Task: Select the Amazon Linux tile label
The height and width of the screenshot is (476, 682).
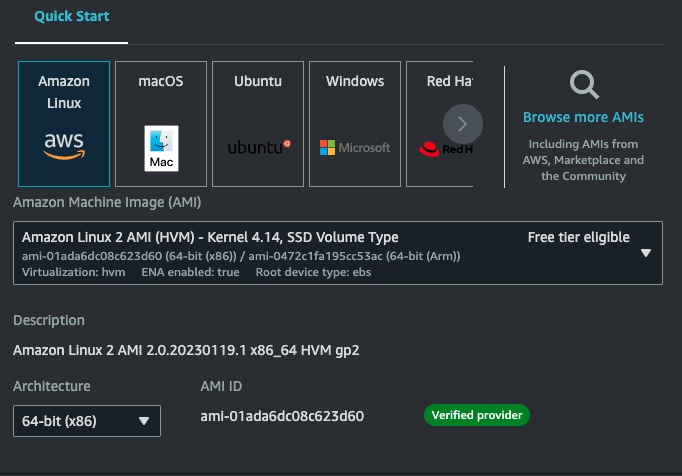Action: (64, 92)
